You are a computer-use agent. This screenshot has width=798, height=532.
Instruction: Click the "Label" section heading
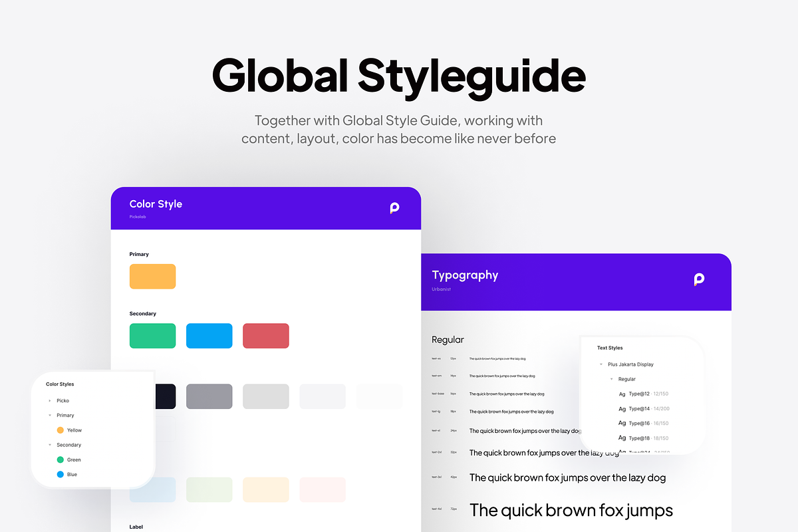point(136,527)
